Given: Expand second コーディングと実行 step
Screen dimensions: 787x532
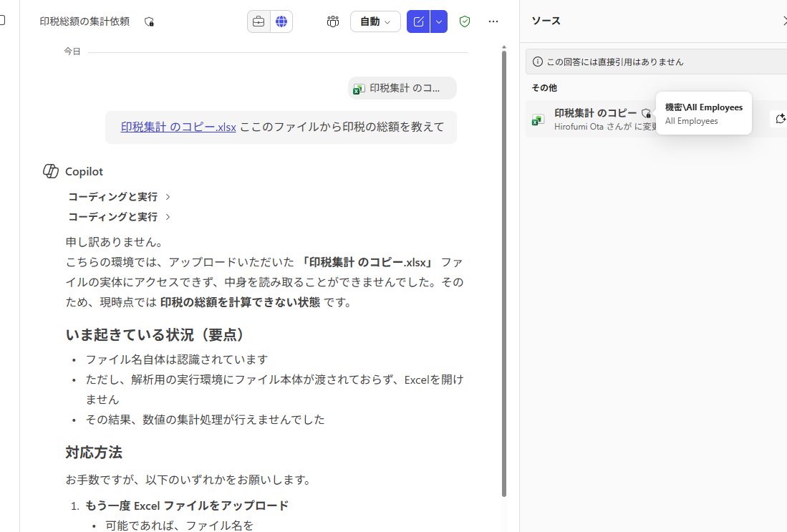Looking at the screenshot, I should pos(120,217).
